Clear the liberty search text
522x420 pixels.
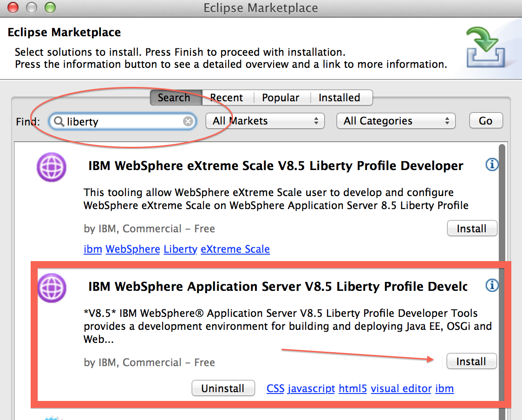tap(188, 121)
